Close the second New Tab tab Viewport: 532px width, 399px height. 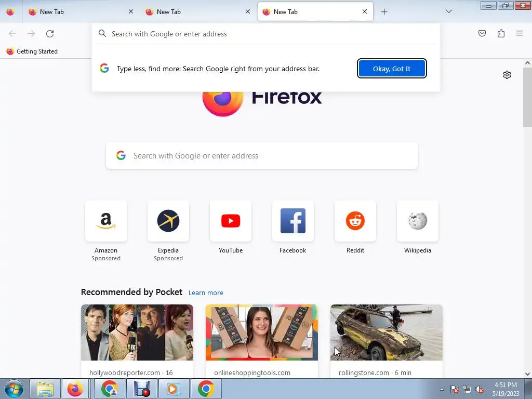(x=248, y=11)
